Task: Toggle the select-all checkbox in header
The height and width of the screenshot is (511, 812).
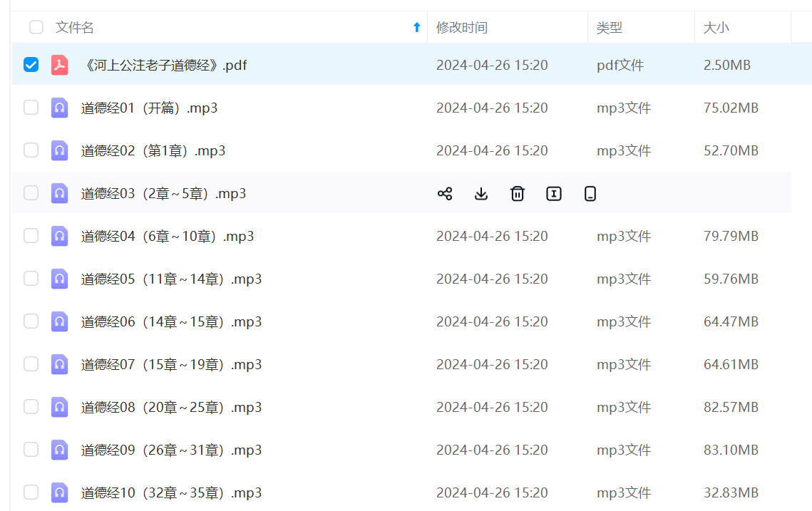Action: coord(36,28)
